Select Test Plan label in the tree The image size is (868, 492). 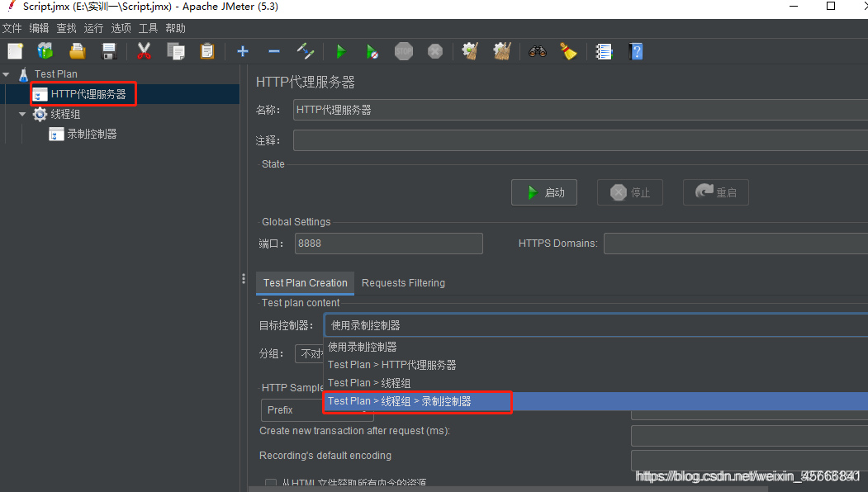(56, 74)
